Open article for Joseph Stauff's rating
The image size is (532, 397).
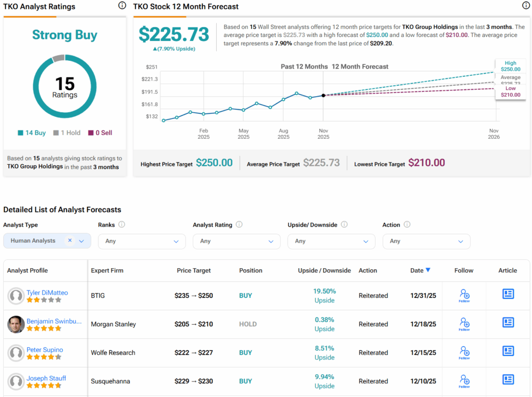pyautogui.click(x=508, y=380)
